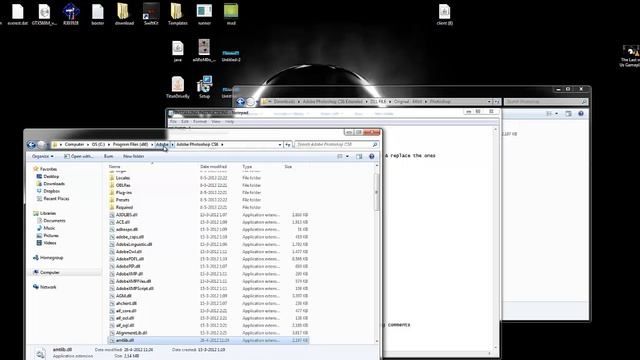
Task: Open the Organize menu in front Explorer window
Action: click(x=42, y=156)
